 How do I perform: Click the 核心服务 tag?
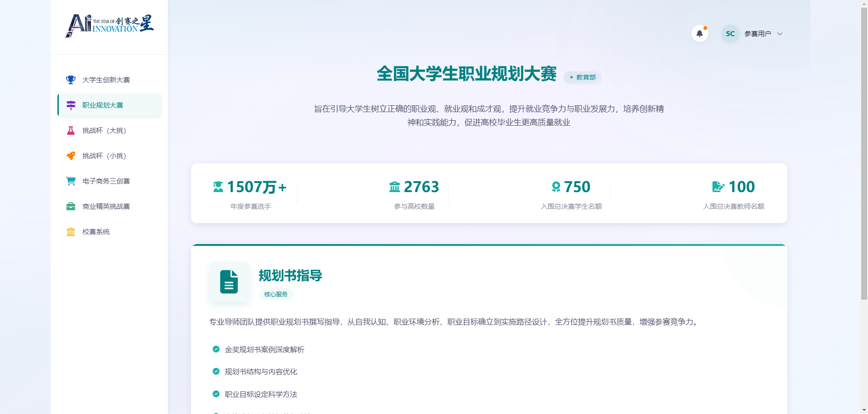[x=276, y=294]
